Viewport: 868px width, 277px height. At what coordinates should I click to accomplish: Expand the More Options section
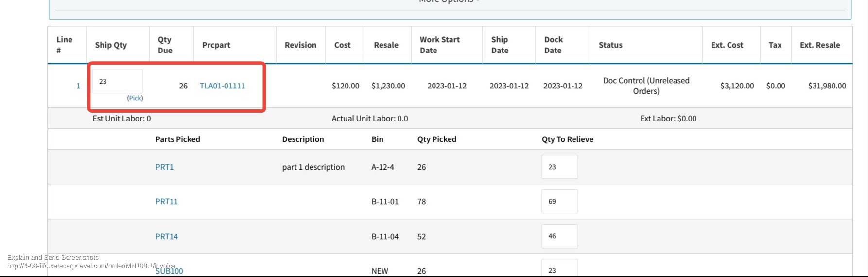click(449, 1)
